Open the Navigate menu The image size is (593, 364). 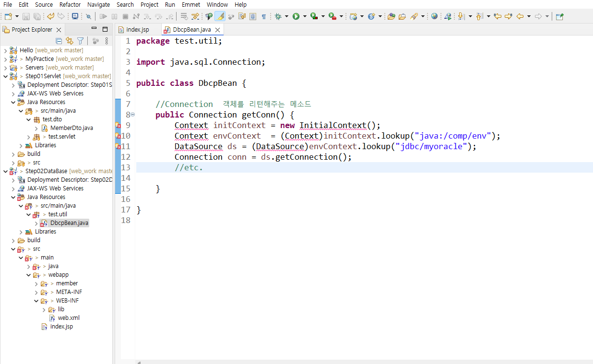(98, 4)
